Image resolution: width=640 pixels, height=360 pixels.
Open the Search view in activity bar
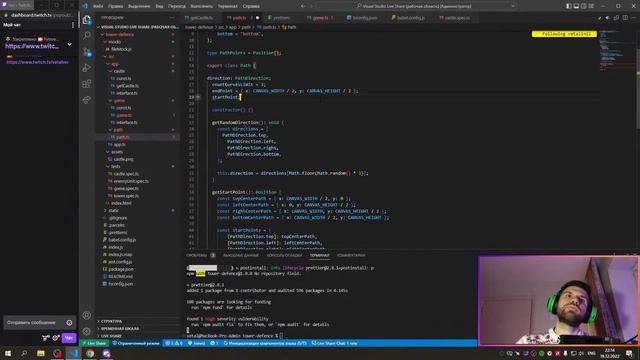pyautogui.click(x=87, y=36)
